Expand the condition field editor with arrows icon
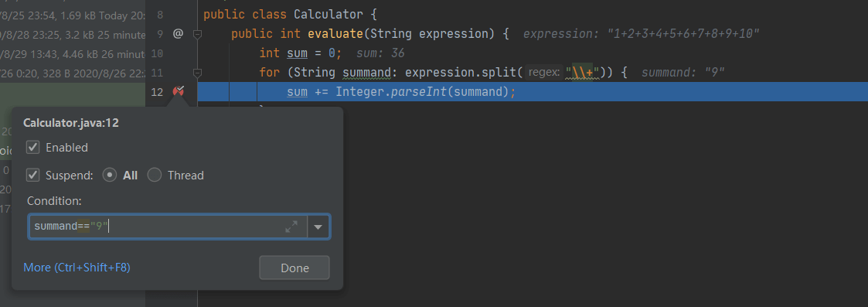Viewport: 868px width, 307px height. (x=291, y=226)
